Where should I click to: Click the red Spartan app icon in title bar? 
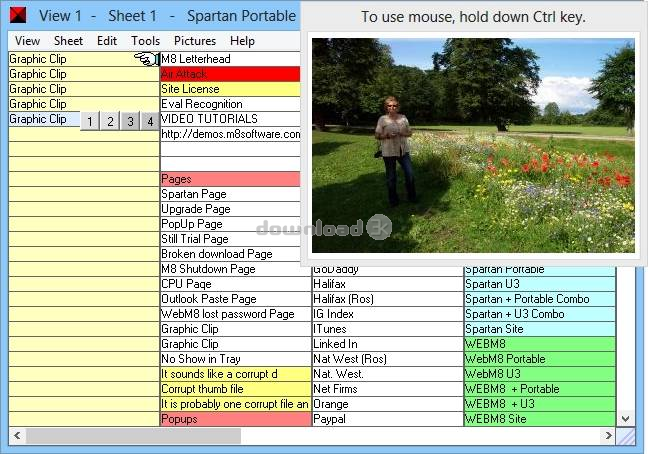18,15
